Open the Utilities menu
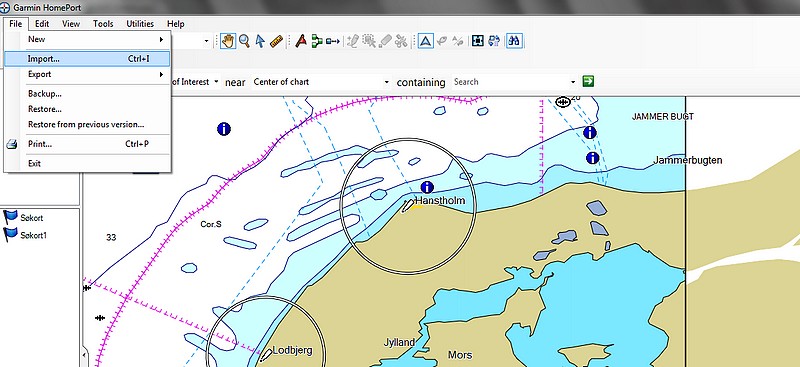Screen dimensions: 800x367 pyautogui.click(x=140, y=23)
